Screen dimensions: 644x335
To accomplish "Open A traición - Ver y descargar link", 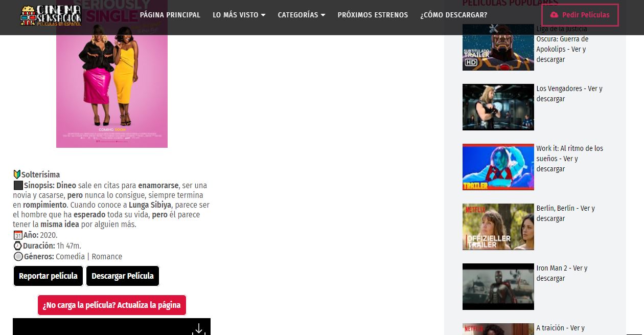I will (x=560, y=328).
